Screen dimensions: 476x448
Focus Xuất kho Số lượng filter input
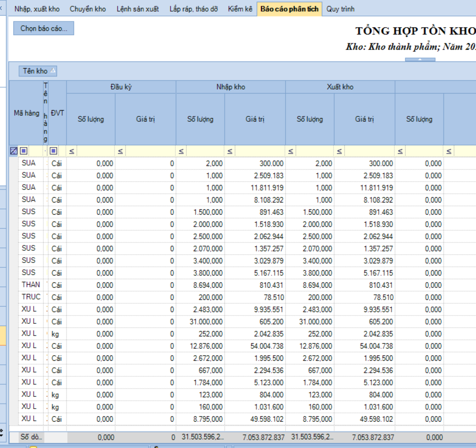tap(314, 151)
